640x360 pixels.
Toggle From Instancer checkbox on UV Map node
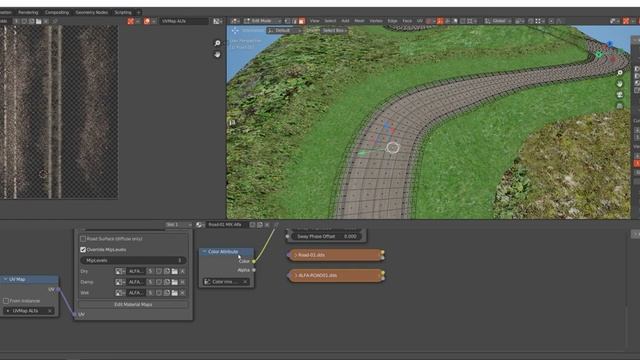tap(6, 301)
